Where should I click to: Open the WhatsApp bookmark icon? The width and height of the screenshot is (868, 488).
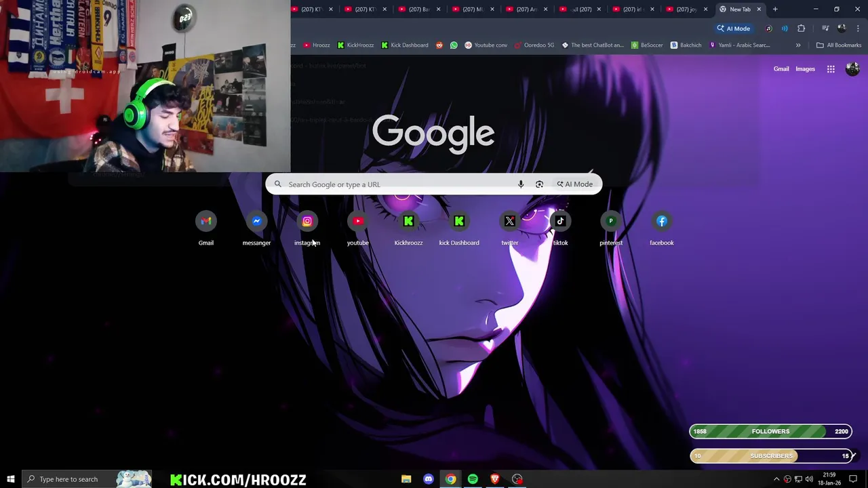454,45
